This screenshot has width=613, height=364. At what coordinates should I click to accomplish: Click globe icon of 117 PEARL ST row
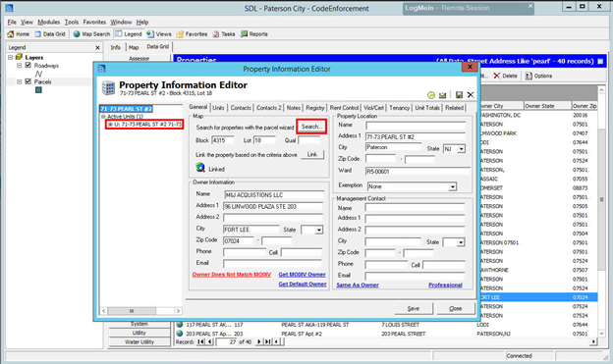pos(180,324)
